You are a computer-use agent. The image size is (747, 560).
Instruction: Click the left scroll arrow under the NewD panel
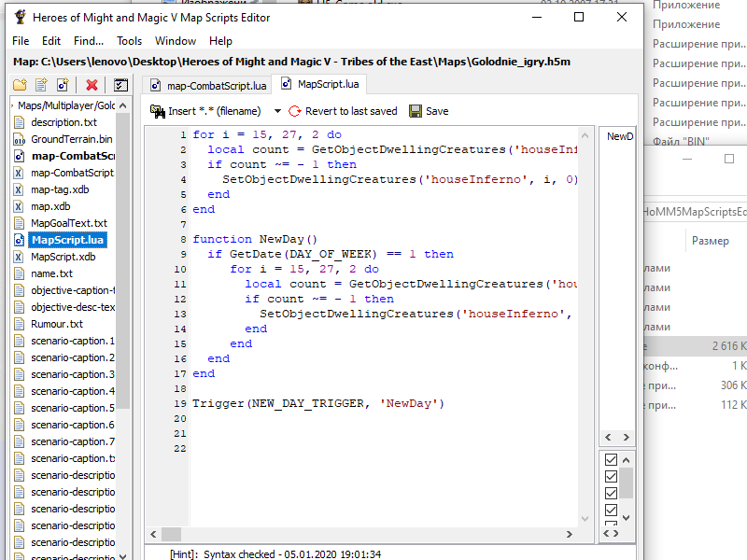608,437
